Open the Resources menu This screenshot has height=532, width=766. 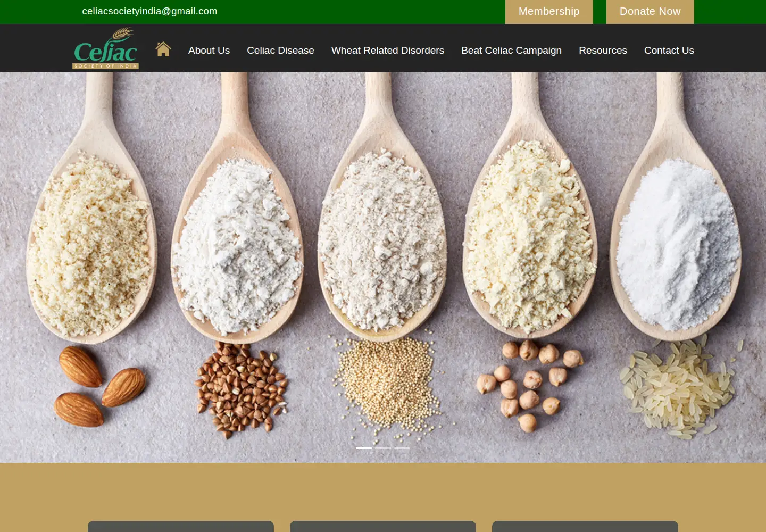(603, 51)
